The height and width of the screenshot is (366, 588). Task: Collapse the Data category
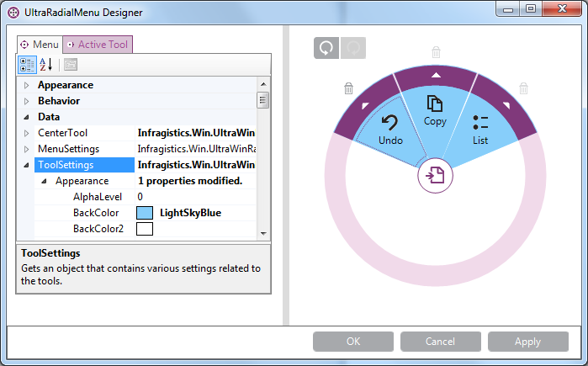(27, 117)
